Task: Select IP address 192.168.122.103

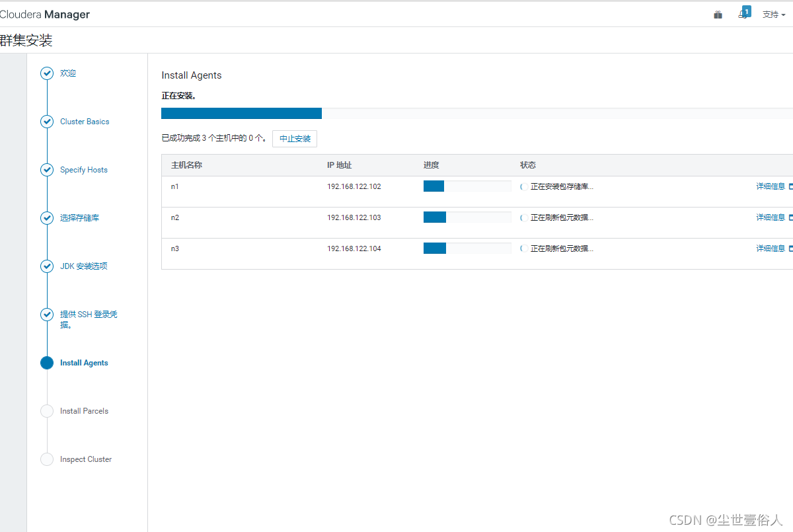Action: 354,217
